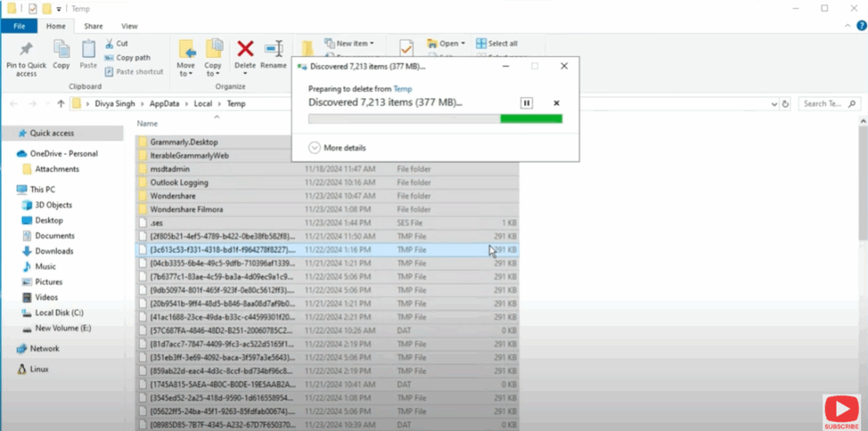Open the Quick Access Toolbar customize dropdown

(58, 8)
